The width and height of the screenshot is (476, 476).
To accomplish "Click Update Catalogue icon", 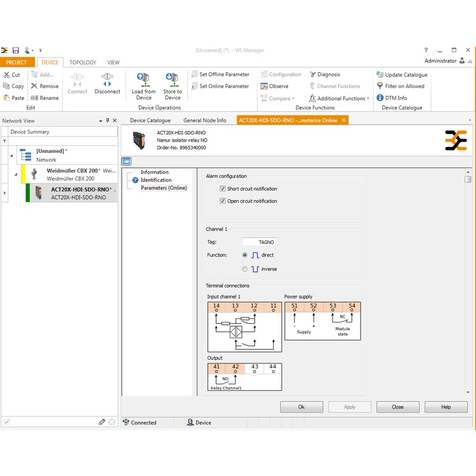I will [380, 75].
